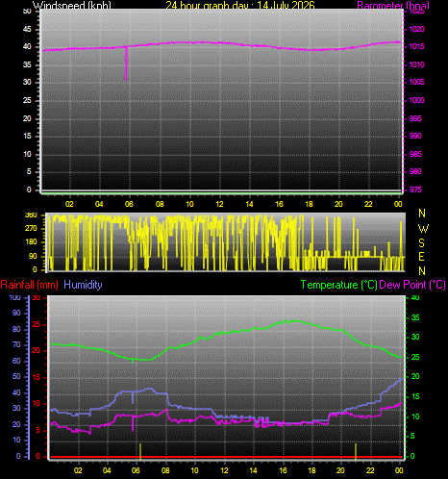This screenshot has height=479, width=448.
Task: Click the "45" windspeed axis value
Action: (x=27, y=29)
